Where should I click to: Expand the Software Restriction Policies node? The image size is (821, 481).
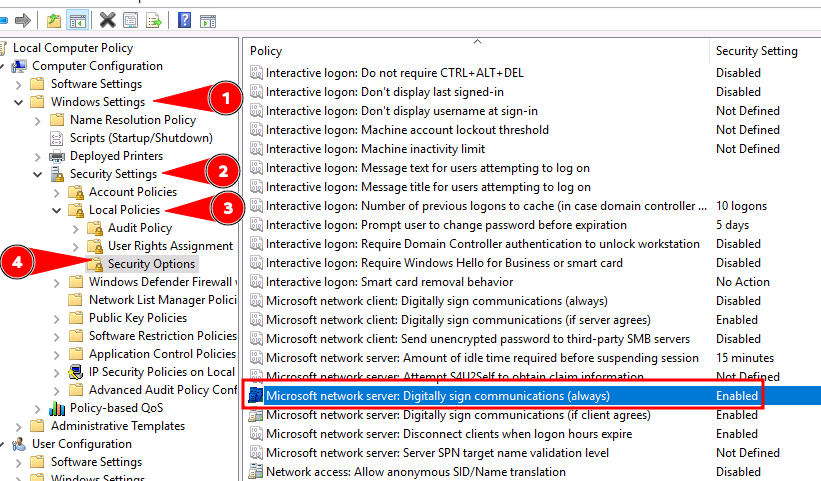pyautogui.click(x=57, y=337)
